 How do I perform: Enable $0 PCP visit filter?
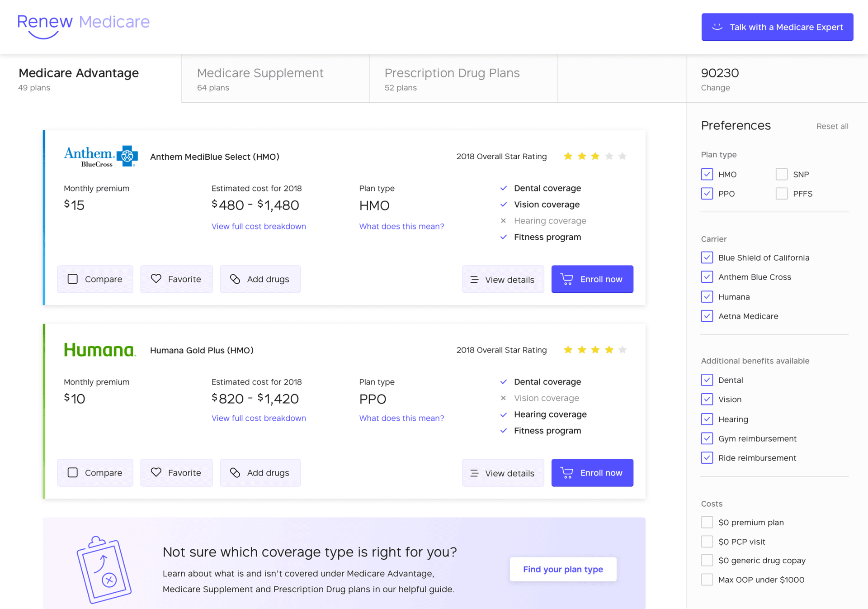tap(707, 542)
